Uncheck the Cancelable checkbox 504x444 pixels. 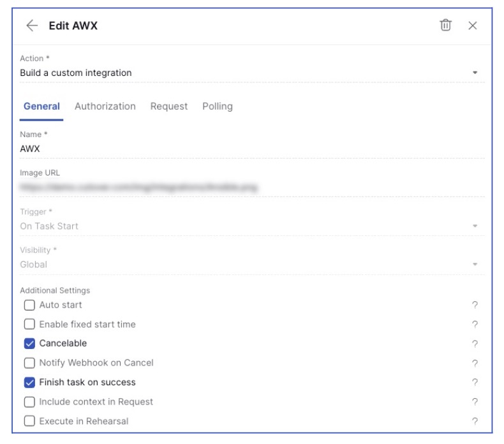point(29,343)
